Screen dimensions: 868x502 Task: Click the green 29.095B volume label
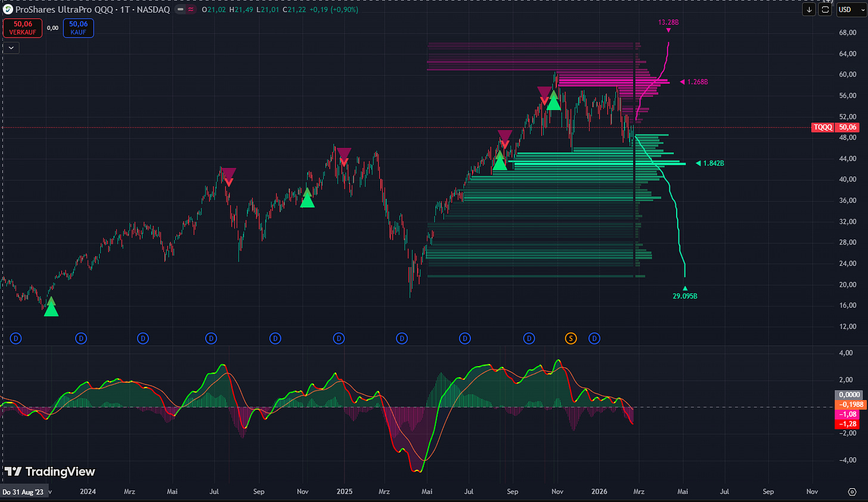685,296
